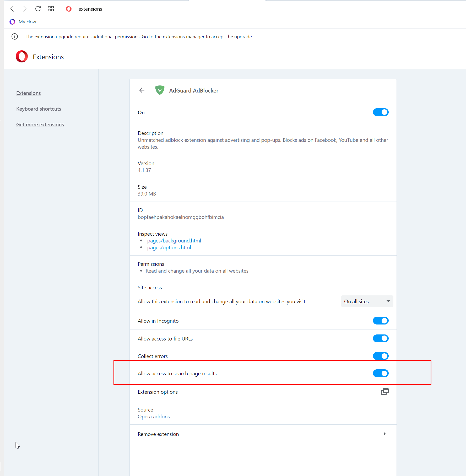Reload the extensions page

point(38,9)
